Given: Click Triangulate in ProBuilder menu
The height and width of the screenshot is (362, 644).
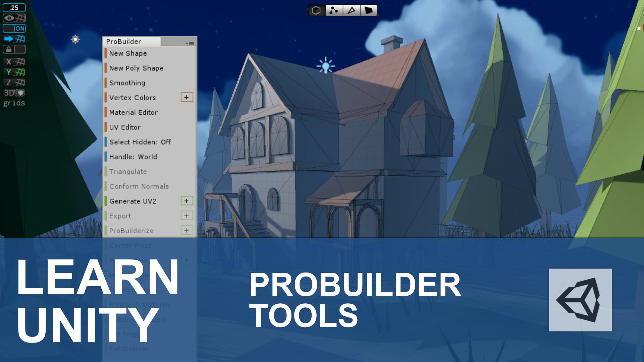Looking at the screenshot, I should coord(128,171).
